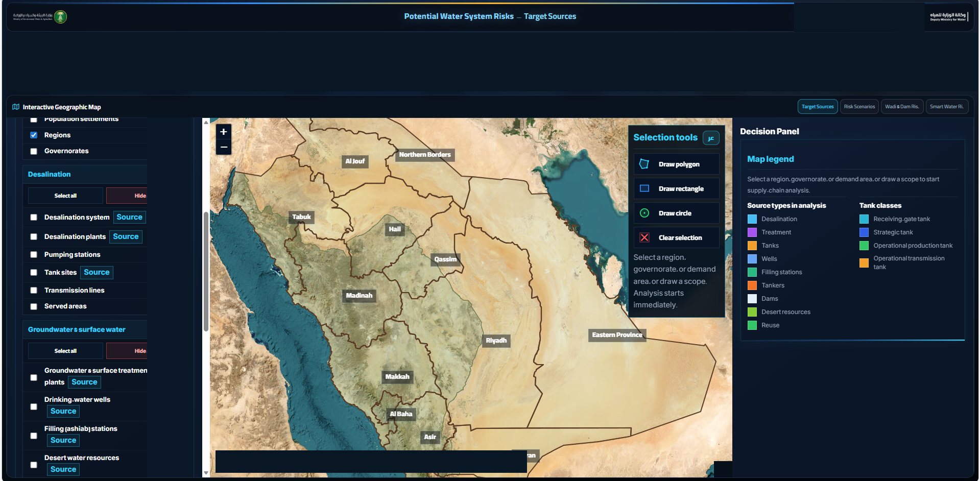Click the Receiving-gate tank legend swatch
980x481 pixels.
click(x=864, y=219)
